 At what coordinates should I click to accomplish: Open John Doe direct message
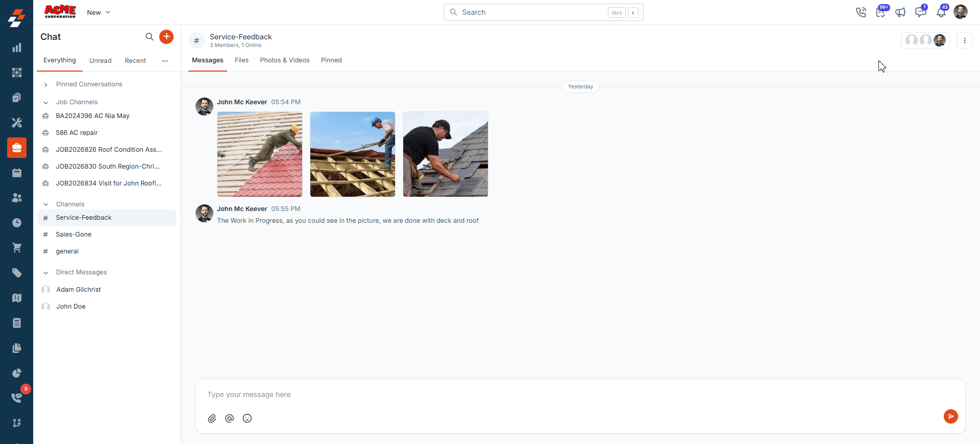pos(107,307)
